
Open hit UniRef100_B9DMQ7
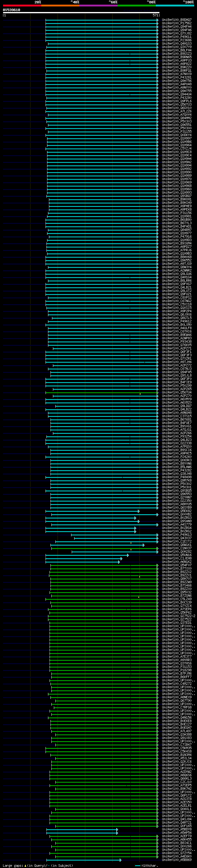(x=177, y=20)
